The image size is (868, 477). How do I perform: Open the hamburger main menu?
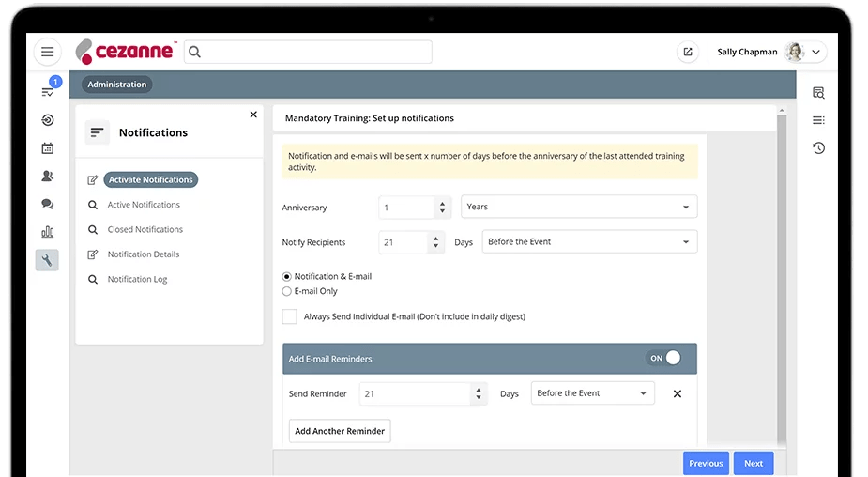[x=48, y=52]
